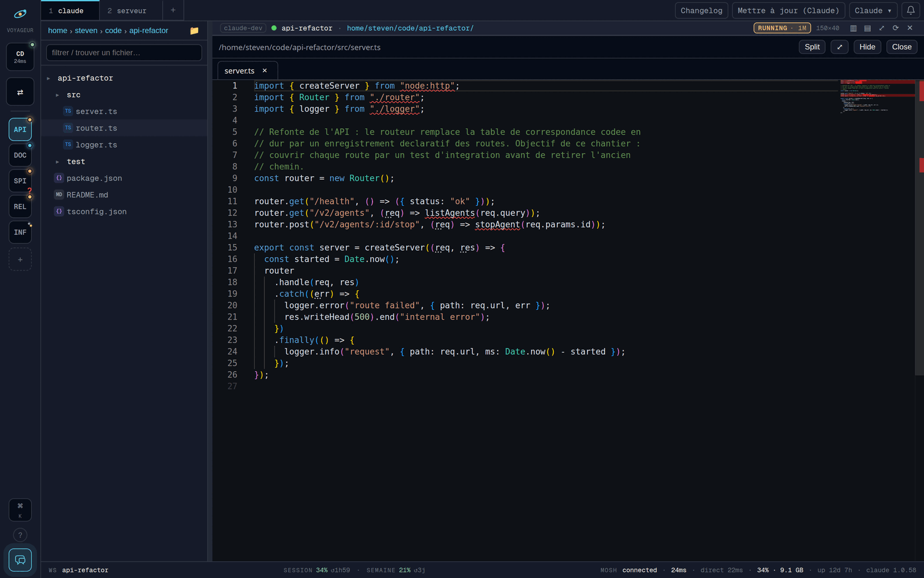Click line number 15 in gutter
The width and height of the screenshot is (924, 578).
pyautogui.click(x=232, y=247)
